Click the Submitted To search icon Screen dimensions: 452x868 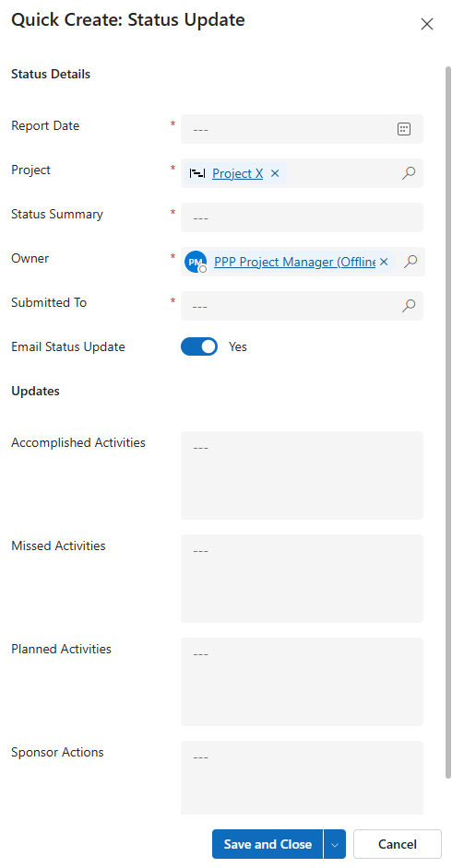click(x=409, y=306)
